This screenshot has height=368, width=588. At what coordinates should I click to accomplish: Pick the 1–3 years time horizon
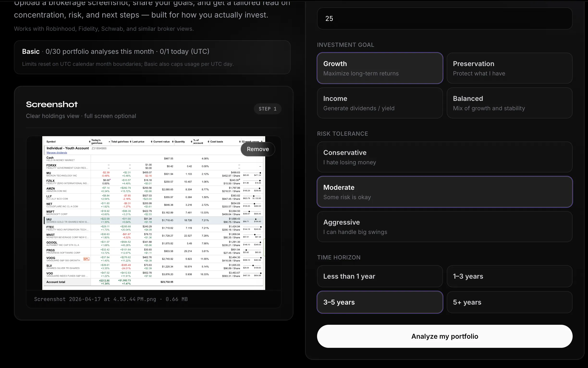(509, 276)
